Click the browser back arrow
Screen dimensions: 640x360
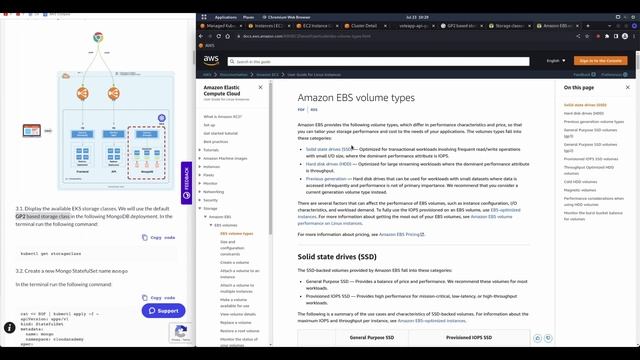click(201, 36)
